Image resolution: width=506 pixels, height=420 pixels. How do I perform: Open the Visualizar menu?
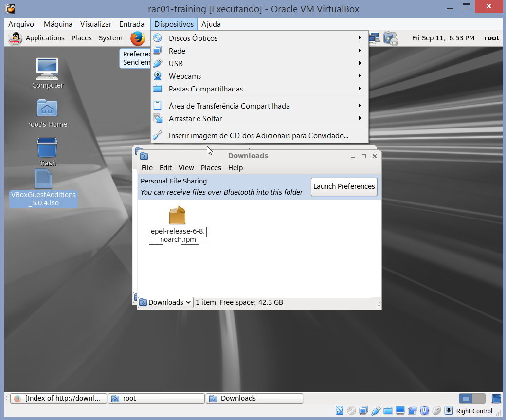coord(96,24)
